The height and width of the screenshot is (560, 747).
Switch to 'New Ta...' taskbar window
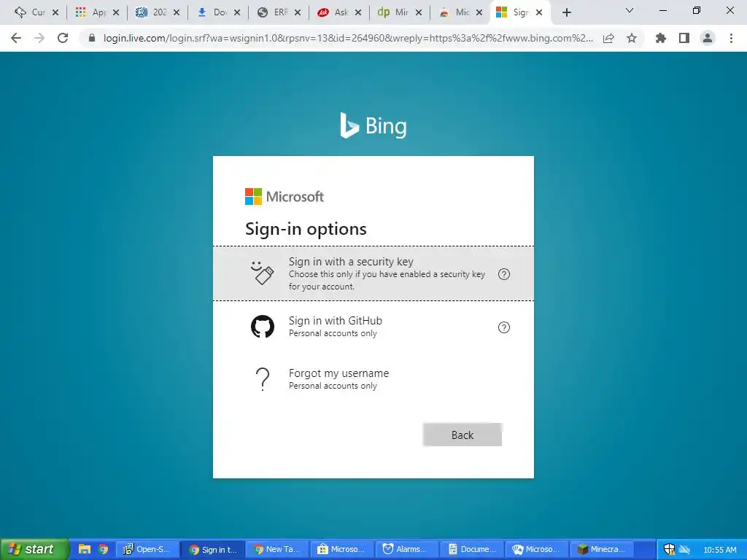click(x=278, y=549)
